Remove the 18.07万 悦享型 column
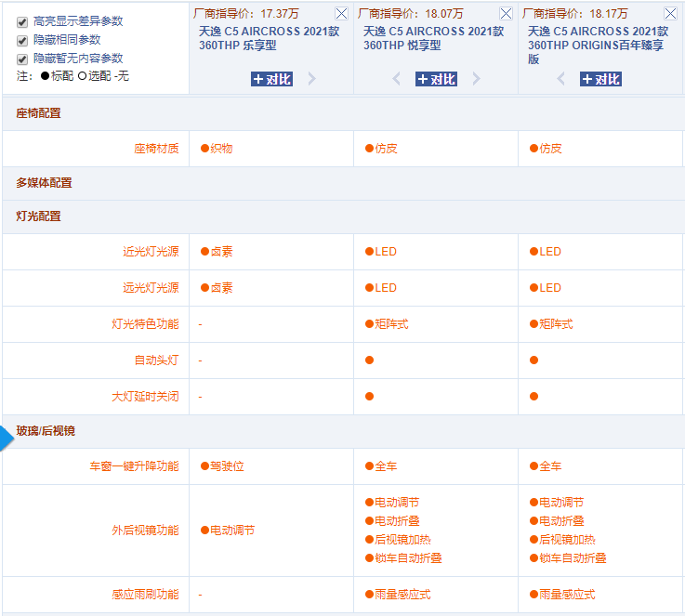685x616 pixels. [506, 14]
